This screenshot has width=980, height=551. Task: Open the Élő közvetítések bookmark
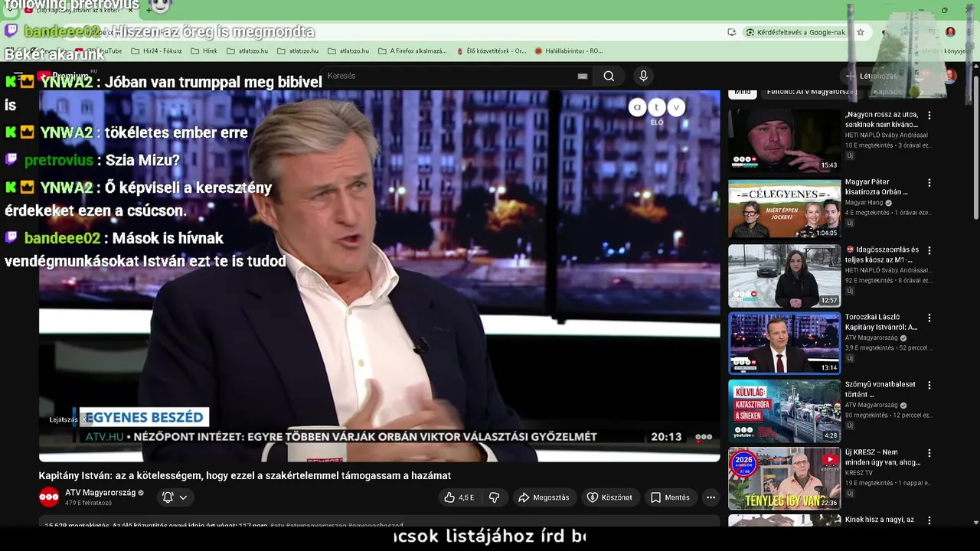pos(491,51)
